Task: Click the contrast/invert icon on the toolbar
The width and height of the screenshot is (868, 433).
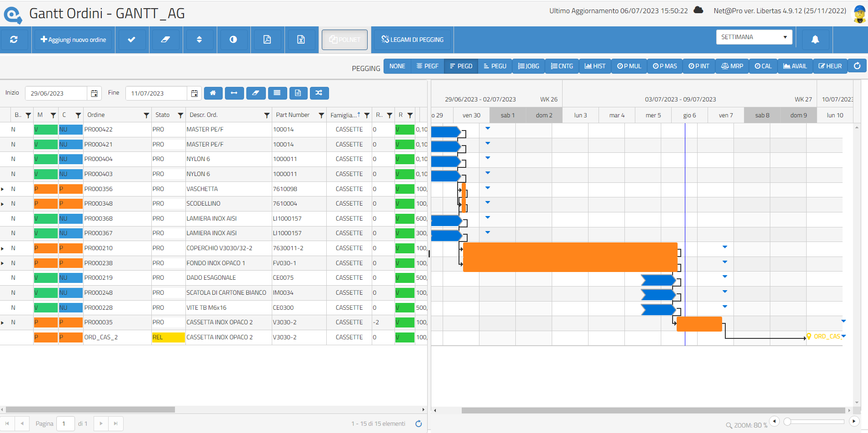Action: tap(233, 40)
